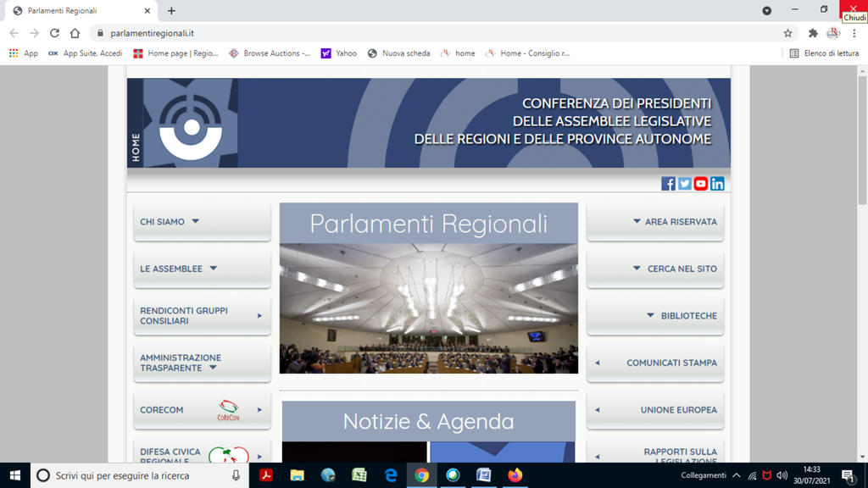Visit the LinkedIn page icon
868x488 pixels.
point(717,184)
